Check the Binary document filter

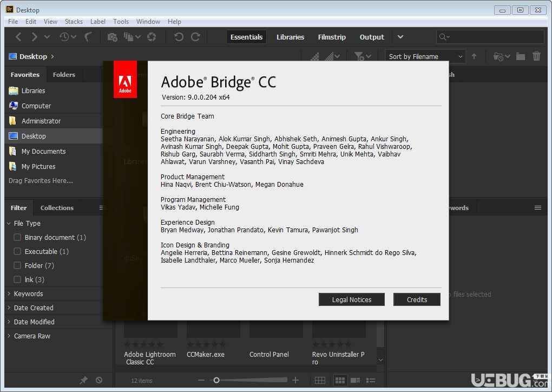point(17,237)
